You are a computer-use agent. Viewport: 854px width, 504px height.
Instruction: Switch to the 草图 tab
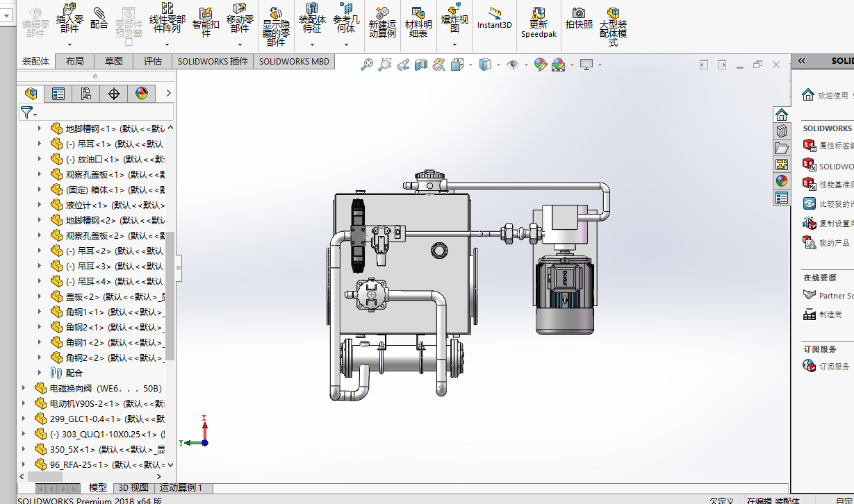tap(114, 61)
